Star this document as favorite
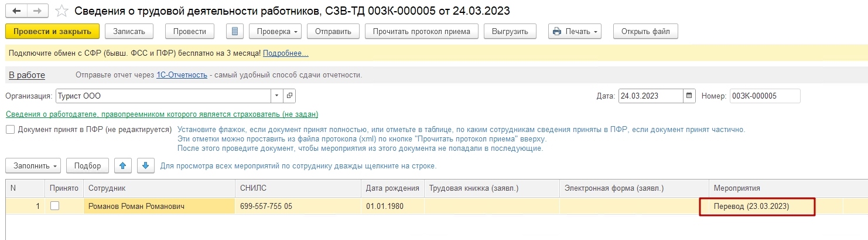 click(61, 11)
